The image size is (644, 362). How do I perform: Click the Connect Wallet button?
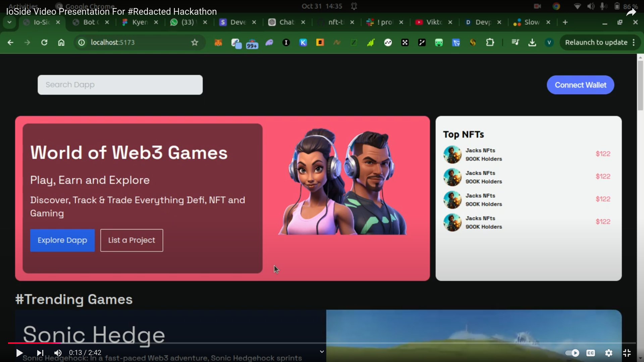pyautogui.click(x=580, y=85)
